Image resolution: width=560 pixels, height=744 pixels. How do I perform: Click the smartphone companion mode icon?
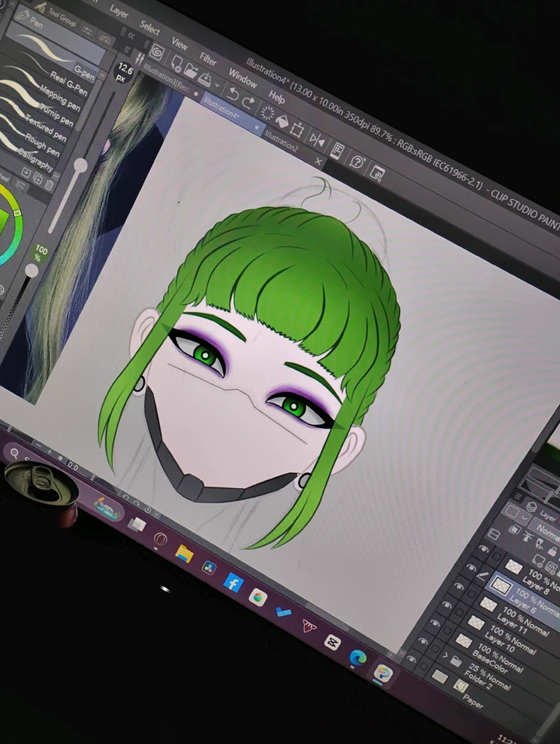337,151
